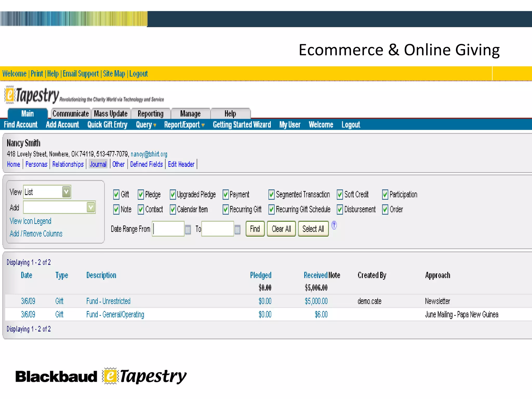Uncheck the Recurring Gift checkbox

tap(225, 209)
